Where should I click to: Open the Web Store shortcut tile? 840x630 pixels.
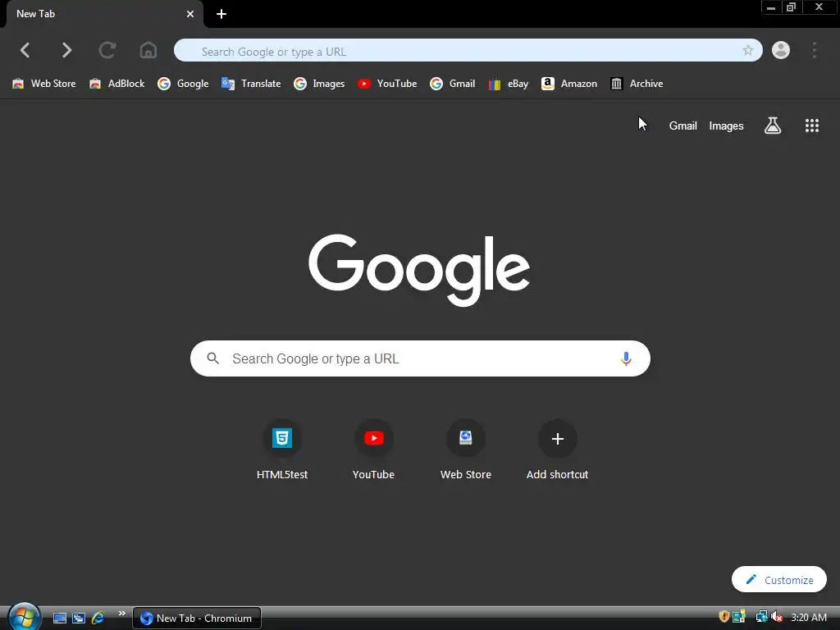[x=466, y=450]
